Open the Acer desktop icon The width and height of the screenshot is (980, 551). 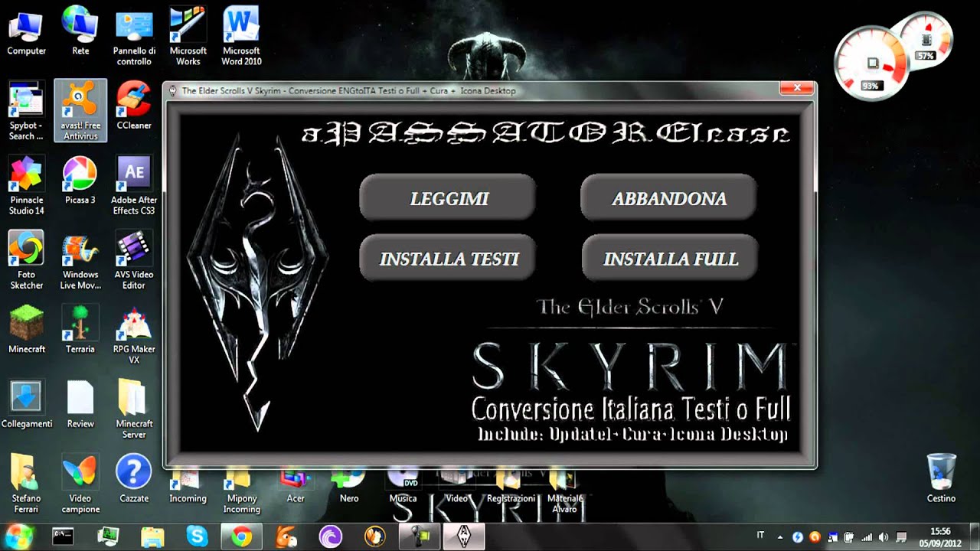(296, 487)
